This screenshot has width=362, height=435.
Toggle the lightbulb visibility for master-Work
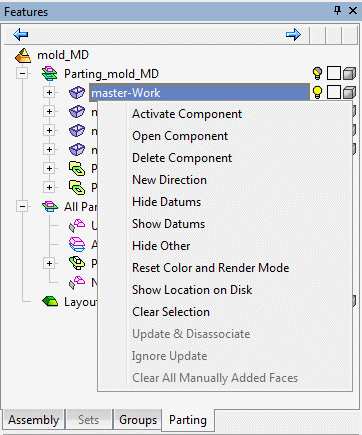tap(317, 92)
